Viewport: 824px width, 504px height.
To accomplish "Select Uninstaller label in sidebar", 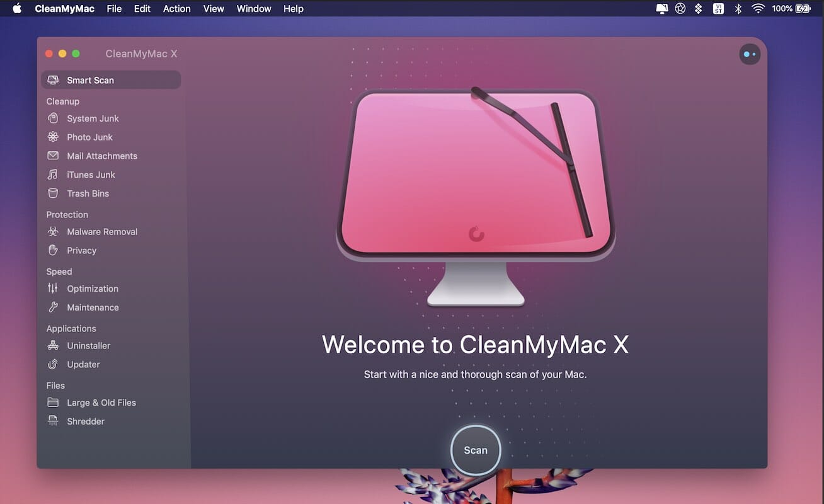I will click(x=89, y=345).
